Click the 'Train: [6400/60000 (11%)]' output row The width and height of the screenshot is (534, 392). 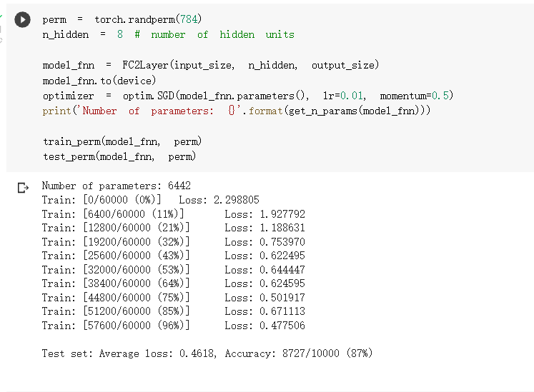pos(173,214)
